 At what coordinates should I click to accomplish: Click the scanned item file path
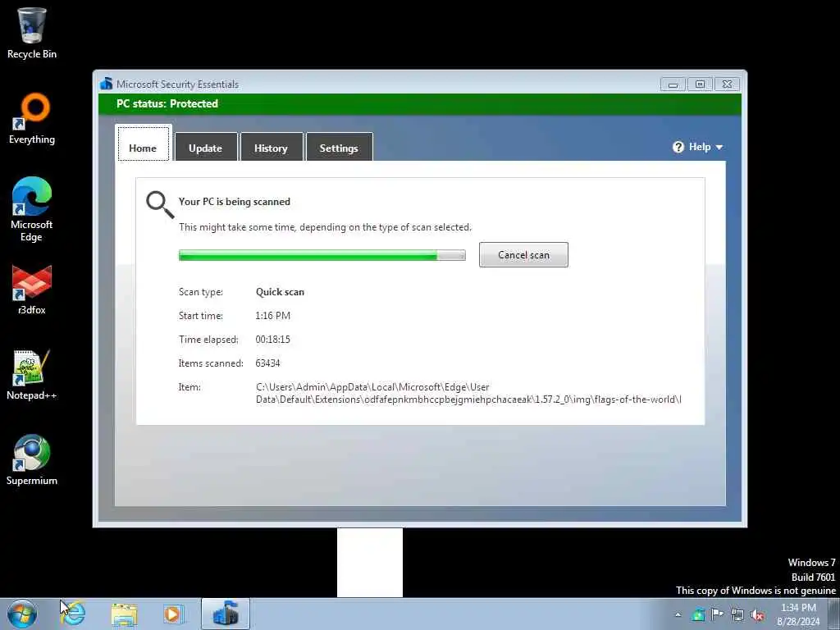pos(468,393)
